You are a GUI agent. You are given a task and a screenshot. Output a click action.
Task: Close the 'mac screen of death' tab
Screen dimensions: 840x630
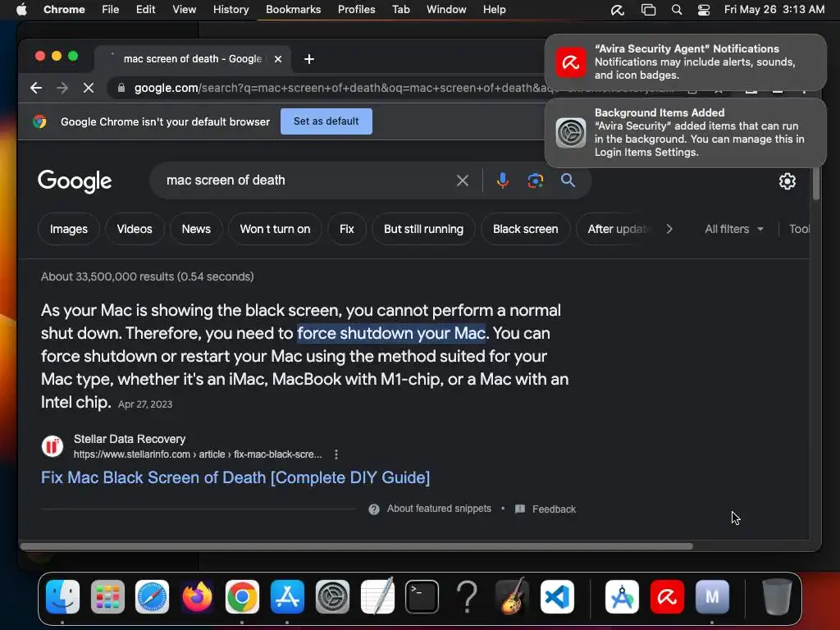point(278,59)
